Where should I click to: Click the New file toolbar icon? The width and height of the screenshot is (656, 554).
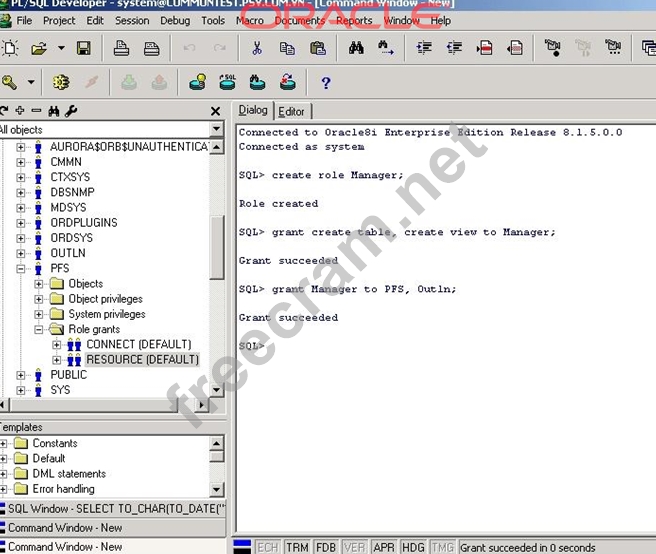(10, 48)
